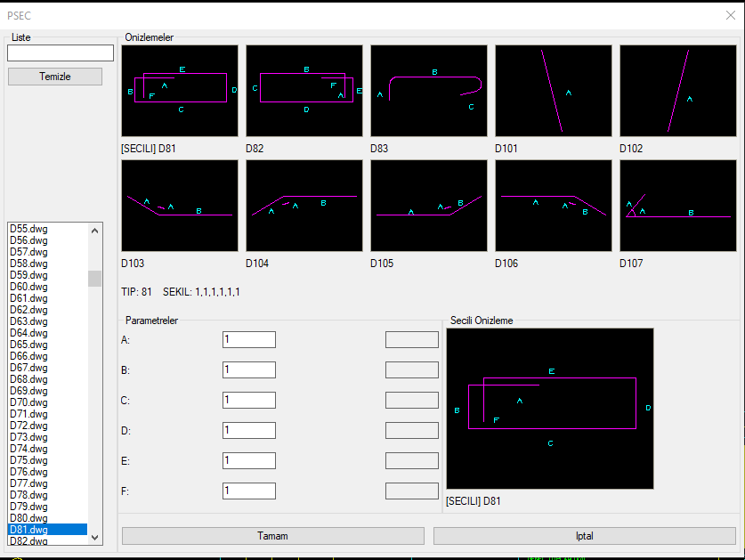Select the D103 preview thumbnail
Viewport: 745px width, 560px height.
pos(180,206)
